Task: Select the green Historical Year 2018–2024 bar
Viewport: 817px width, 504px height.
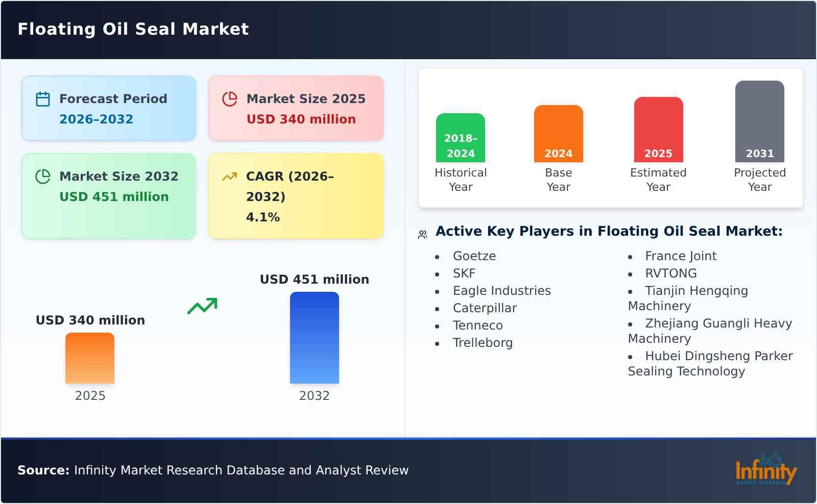Action: coord(460,138)
